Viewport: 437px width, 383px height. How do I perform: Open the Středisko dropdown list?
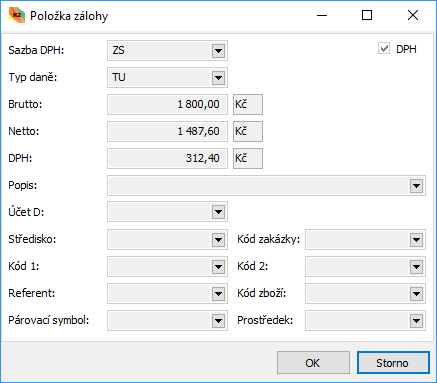coord(218,240)
